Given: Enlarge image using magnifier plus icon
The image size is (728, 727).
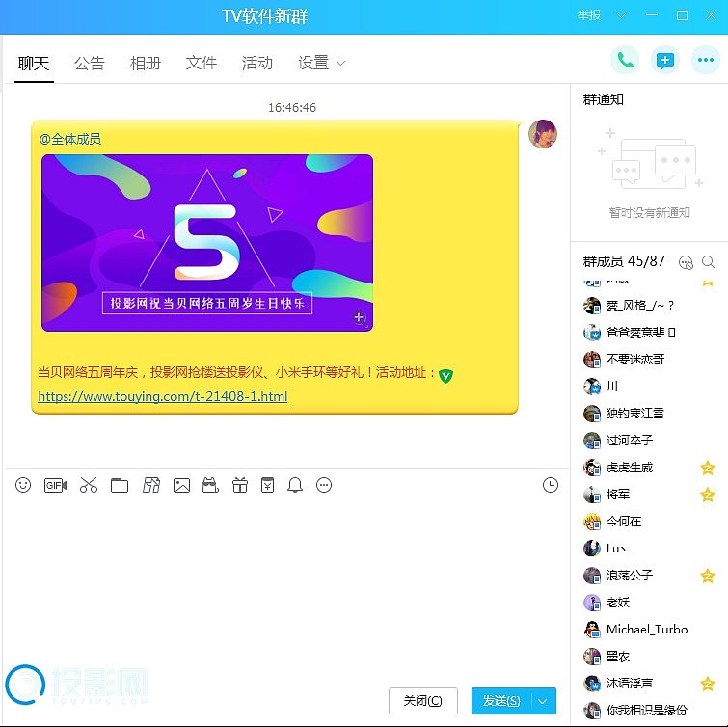Looking at the screenshot, I should point(359,318).
